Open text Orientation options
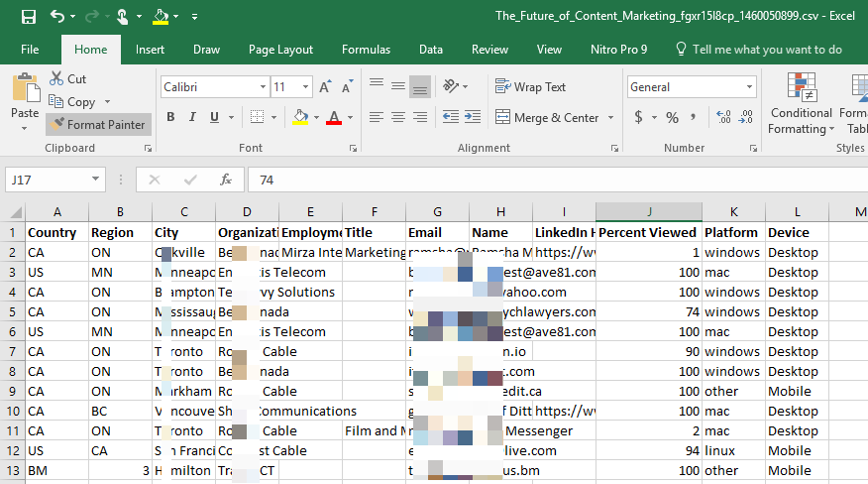The image size is (868, 484). pyautogui.click(x=451, y=86)
